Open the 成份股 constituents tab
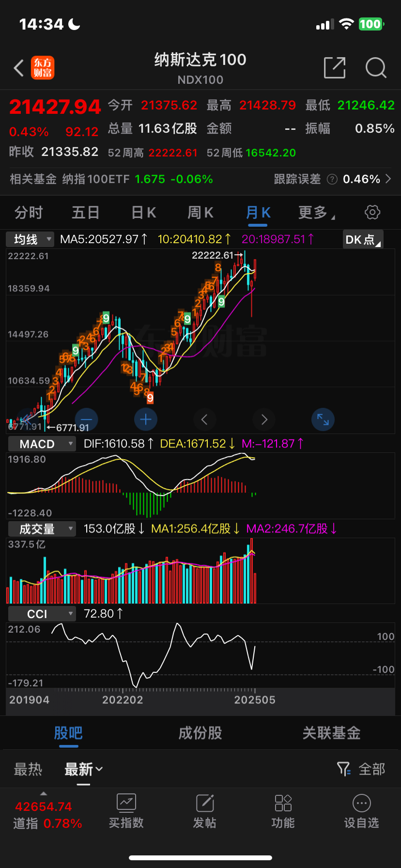 click(x=200, y=733)
